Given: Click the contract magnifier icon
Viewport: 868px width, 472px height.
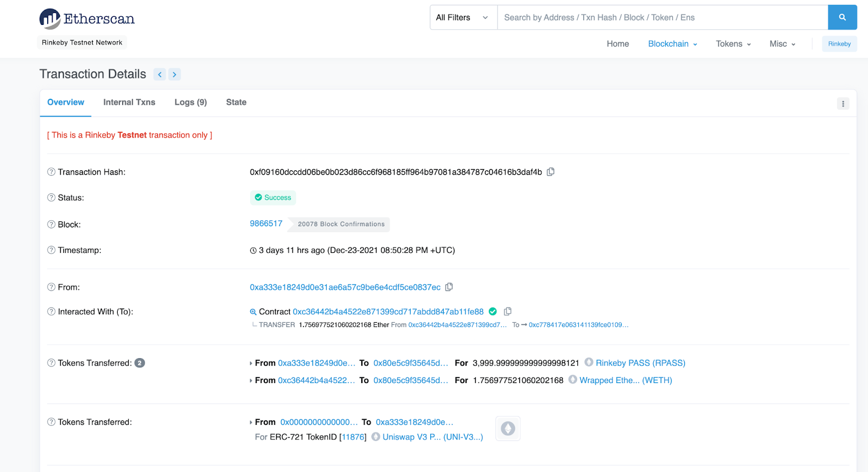Looking at the screenshot, I should click(x=253, y=312).
